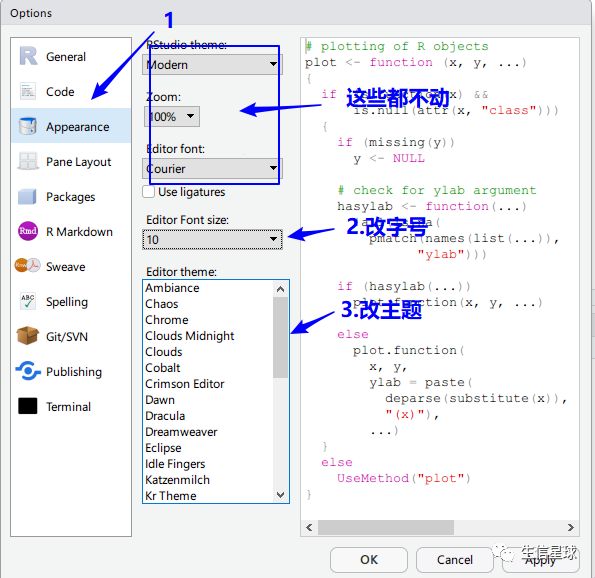Open the Zoom 100% dropdown
This screenshot has height=578, width=595.
click(172, 117)
